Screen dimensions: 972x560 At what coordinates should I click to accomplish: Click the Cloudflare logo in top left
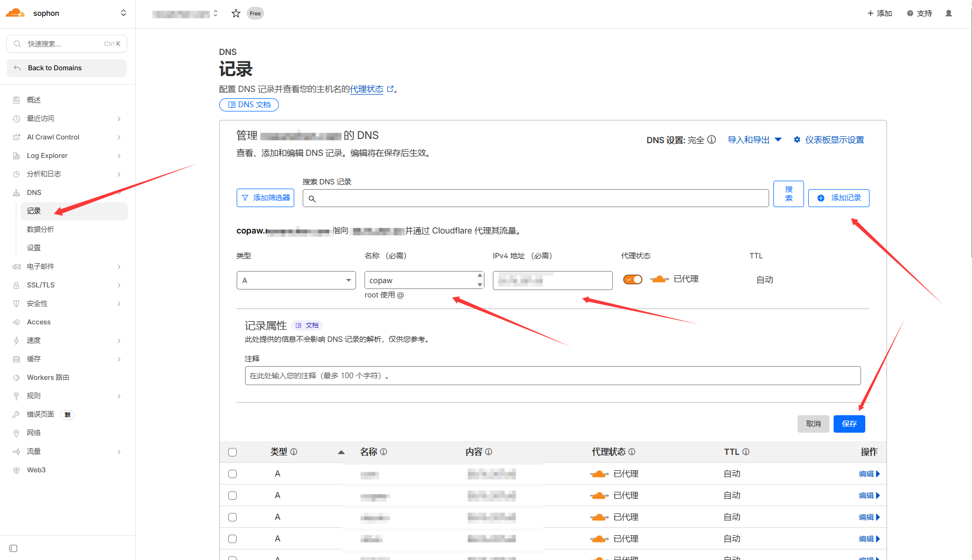(x=15, y=13)
